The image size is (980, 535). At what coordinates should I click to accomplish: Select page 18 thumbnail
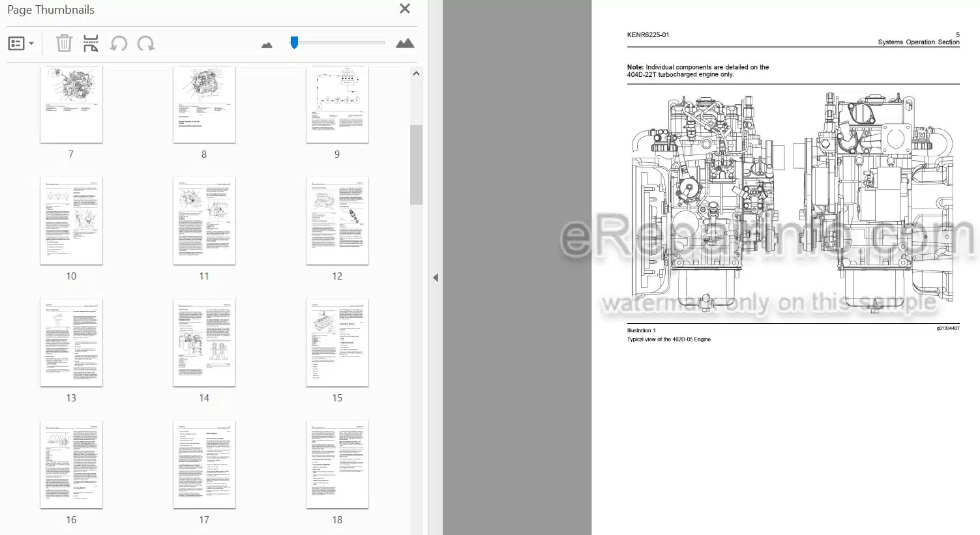[337, 465]
